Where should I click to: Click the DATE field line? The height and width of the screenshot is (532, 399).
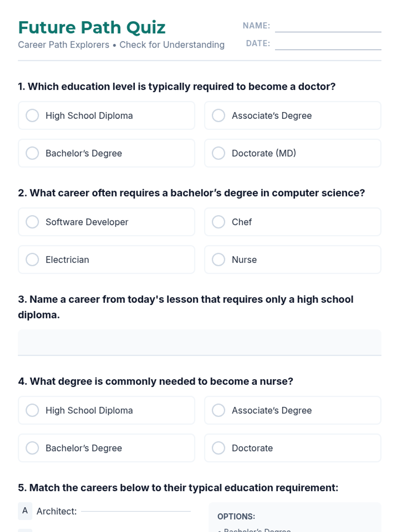point(328,45)
